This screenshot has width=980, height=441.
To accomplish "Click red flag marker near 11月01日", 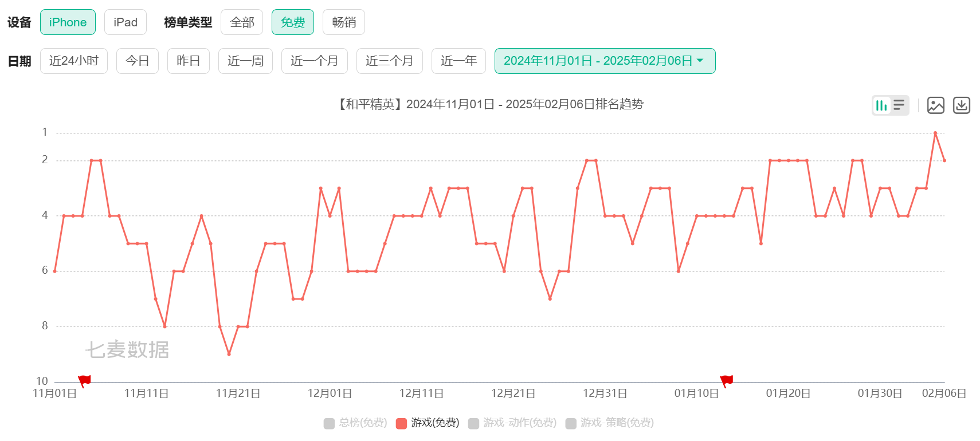I will pos(84,381).
